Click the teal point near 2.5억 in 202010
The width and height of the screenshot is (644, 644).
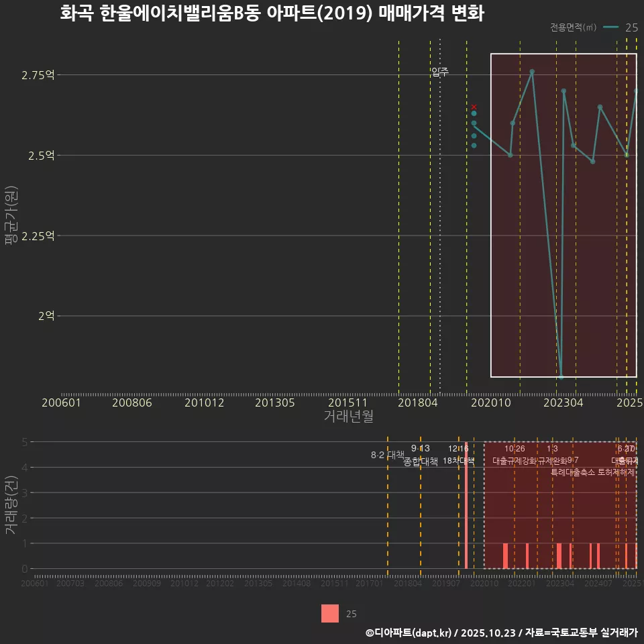[x=511, y=154]
